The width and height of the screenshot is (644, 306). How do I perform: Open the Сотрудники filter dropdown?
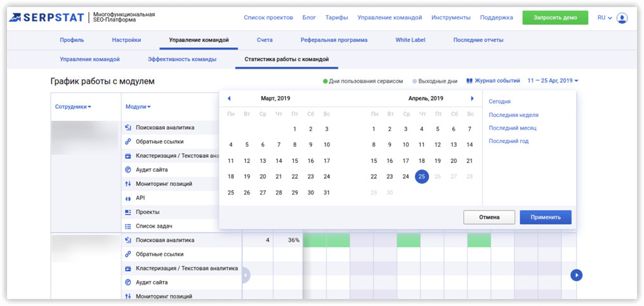pos(73,107)
